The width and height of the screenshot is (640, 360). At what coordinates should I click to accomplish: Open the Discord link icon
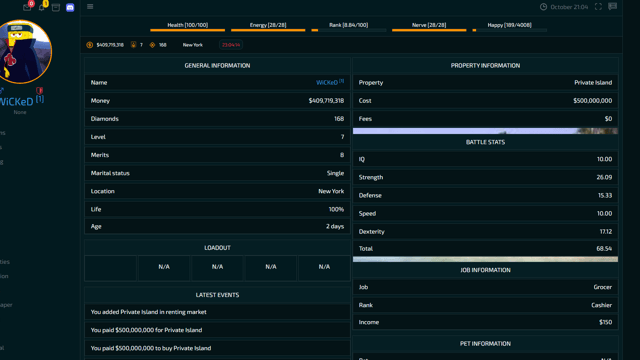[70, 7]
